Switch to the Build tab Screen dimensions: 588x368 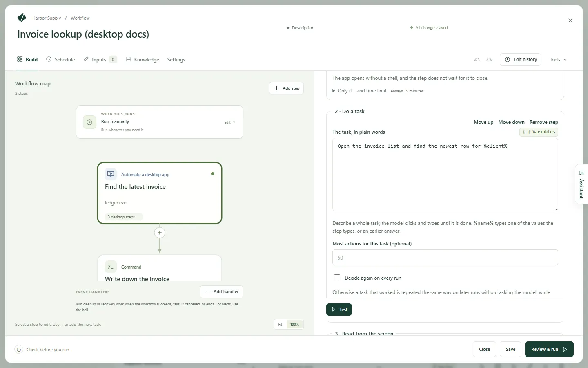27,59
